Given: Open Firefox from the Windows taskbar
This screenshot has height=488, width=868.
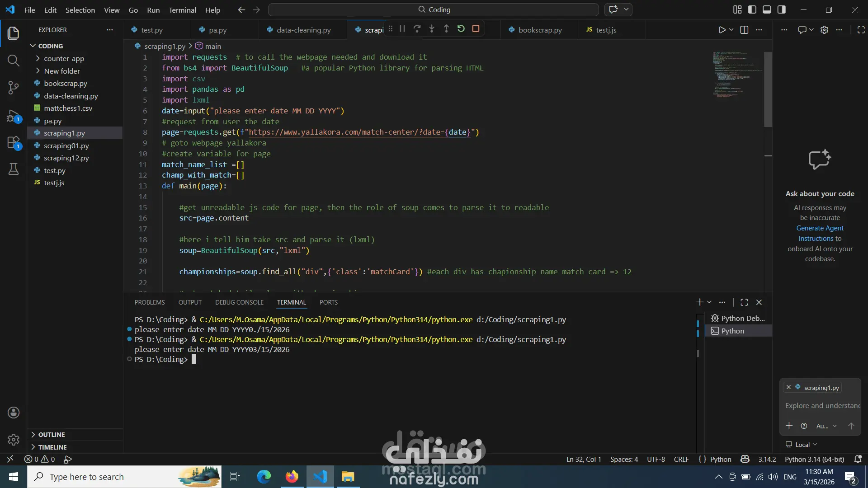Looking at the screenshot, I should [x=292, y=477].
